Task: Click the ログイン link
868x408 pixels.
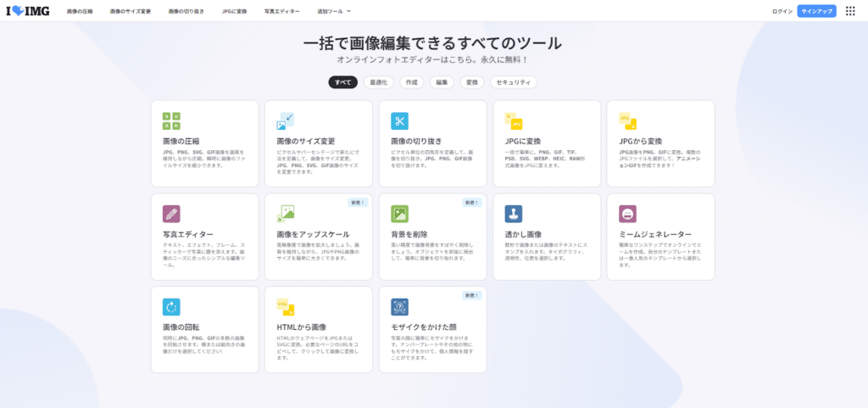Action: tap(782, 11)
